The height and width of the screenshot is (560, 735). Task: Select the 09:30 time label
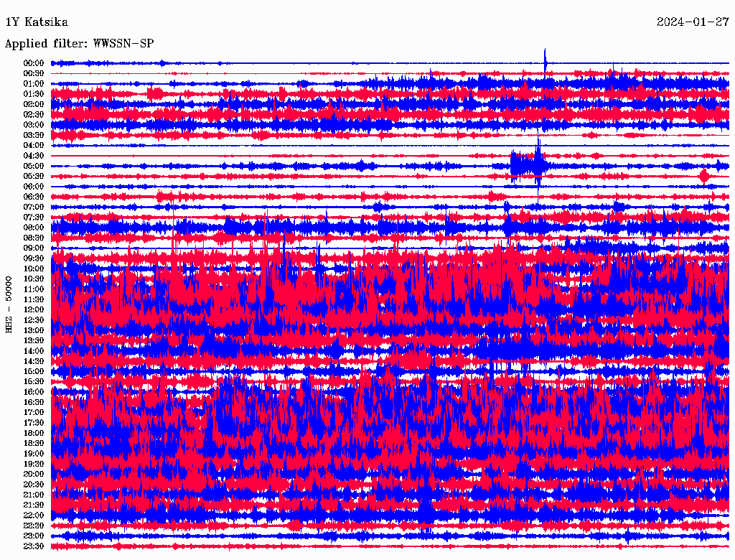(x=34, y=258)
